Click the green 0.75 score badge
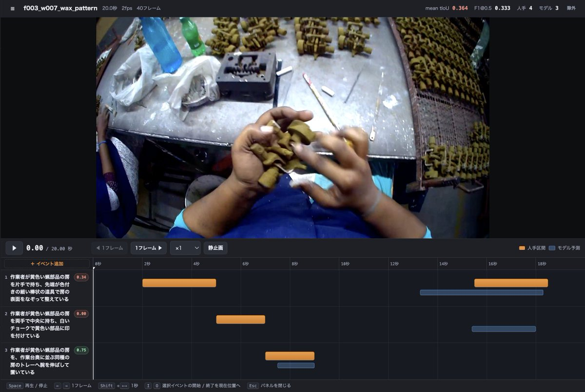Screen dimensions: 585x392 [81, 350]
